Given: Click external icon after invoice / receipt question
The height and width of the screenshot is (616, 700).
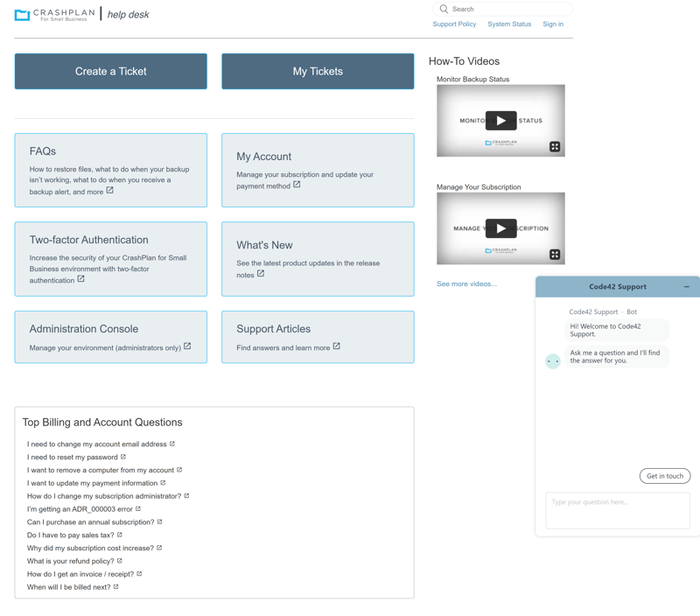Looking at the screenshot, I should (139, 574).
